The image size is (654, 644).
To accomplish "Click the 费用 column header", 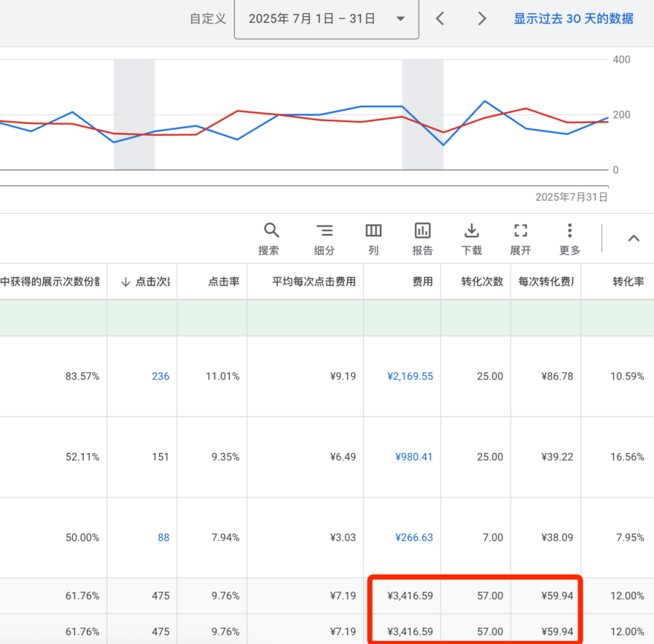I will (423, 281).
